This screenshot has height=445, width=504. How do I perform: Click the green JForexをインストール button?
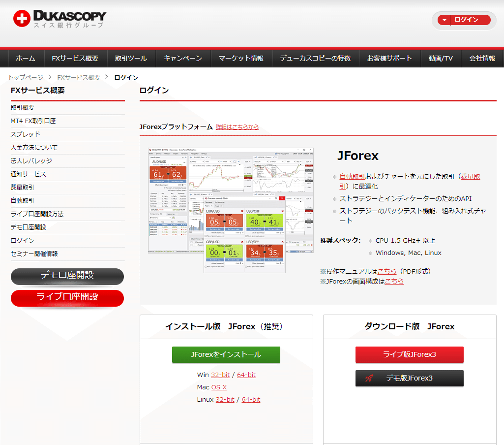[x=226, y=354]
